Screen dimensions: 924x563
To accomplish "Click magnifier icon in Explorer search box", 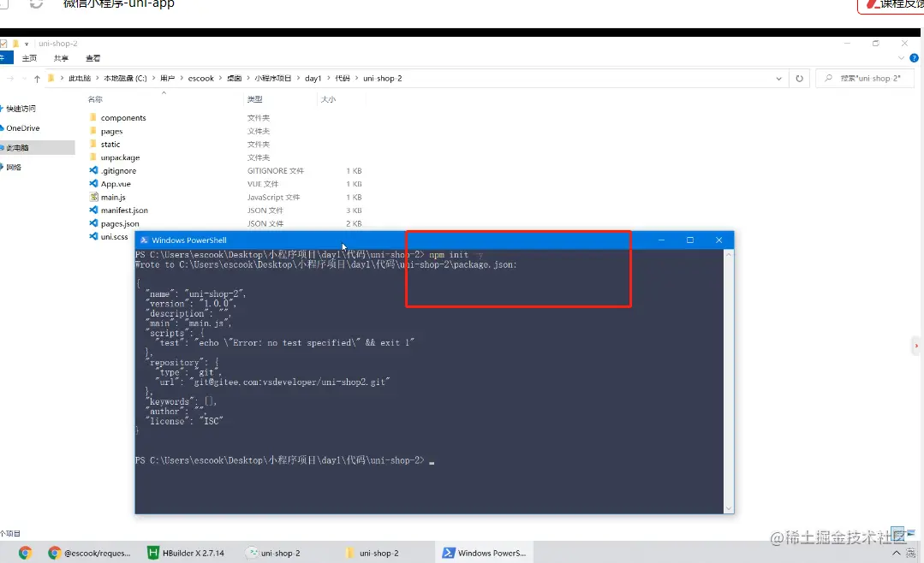I will [829, 78].
